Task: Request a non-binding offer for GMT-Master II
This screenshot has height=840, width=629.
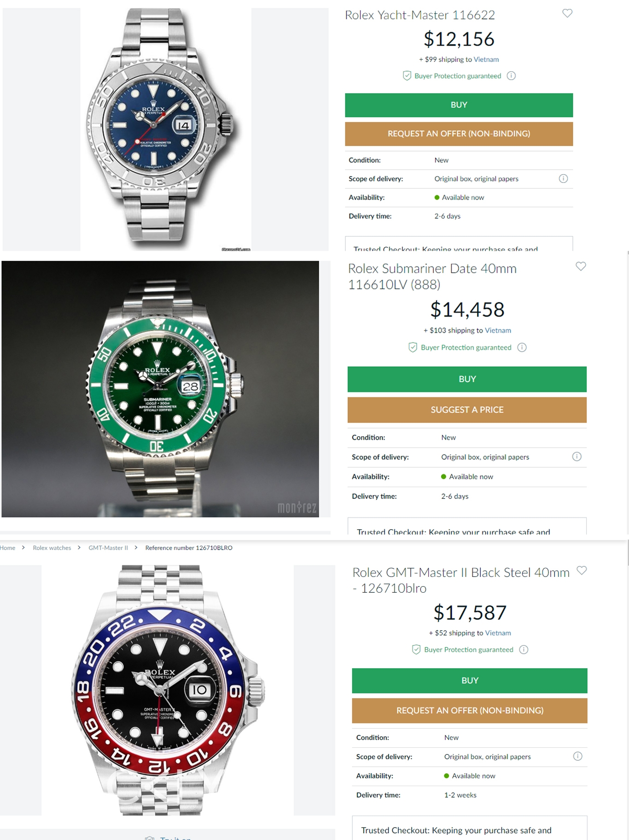Action: click(470, 711)
